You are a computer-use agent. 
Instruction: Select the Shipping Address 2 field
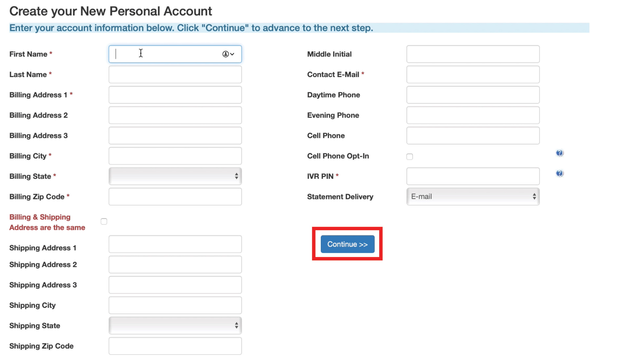pyautogui.click(x=175, y=265)
